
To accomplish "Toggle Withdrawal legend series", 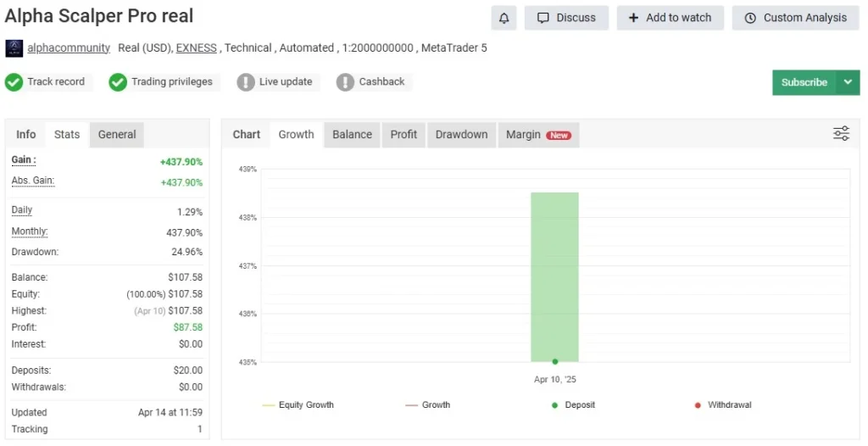I will point(723,405).
